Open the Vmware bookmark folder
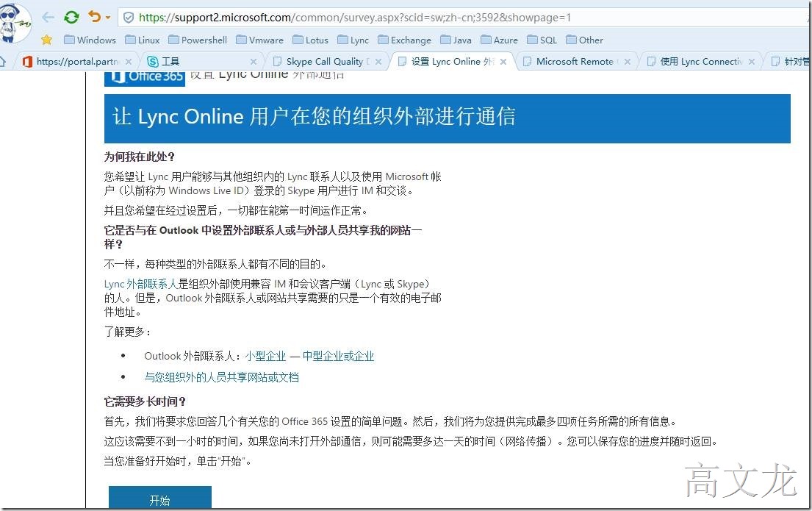The width and height of the screenshot is (812, 511). click(x=260, y=40)
